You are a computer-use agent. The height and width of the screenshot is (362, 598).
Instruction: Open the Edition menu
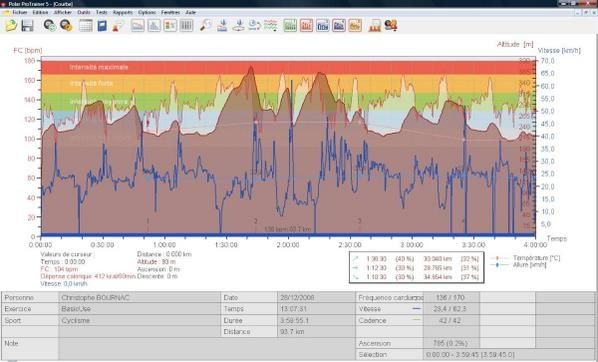[x=40, y=12]
